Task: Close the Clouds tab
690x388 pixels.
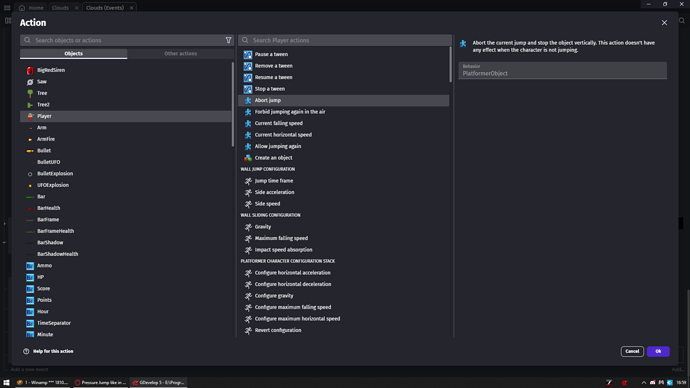Action: point(77,8)
